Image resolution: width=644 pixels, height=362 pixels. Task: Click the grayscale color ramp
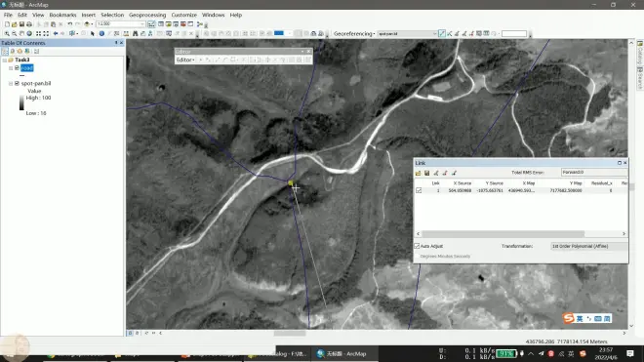21,102
